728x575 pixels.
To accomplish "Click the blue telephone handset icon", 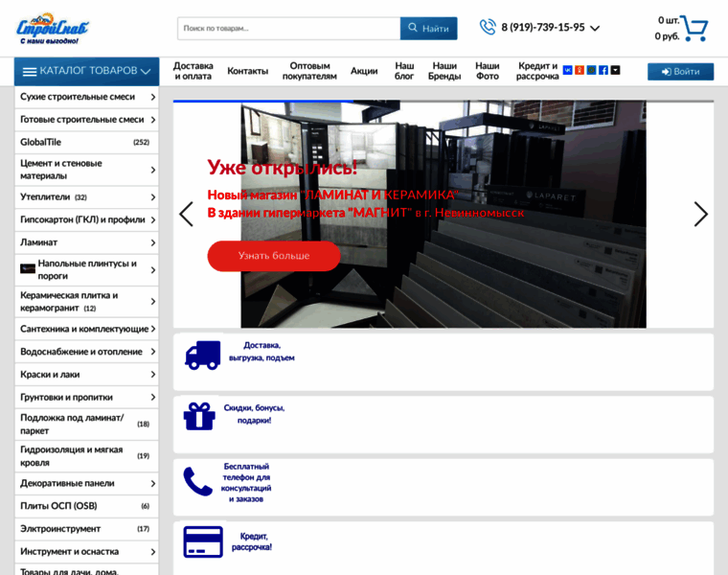I will [x=198, y=481].
